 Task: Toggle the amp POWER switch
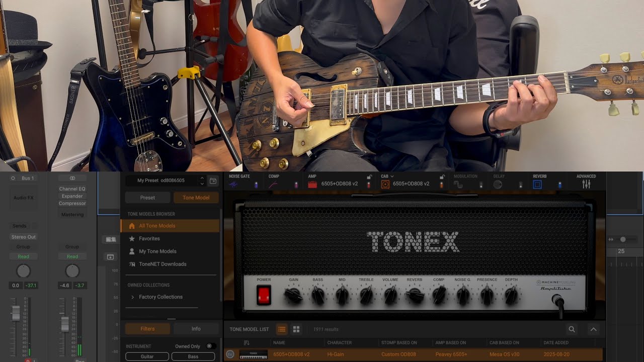tap(264, 295)
